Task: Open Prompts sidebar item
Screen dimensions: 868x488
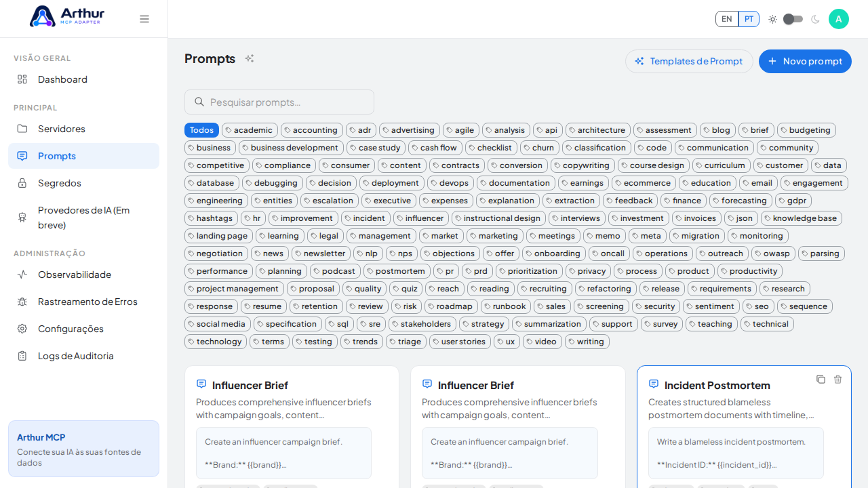Action: tap(83, 156)
